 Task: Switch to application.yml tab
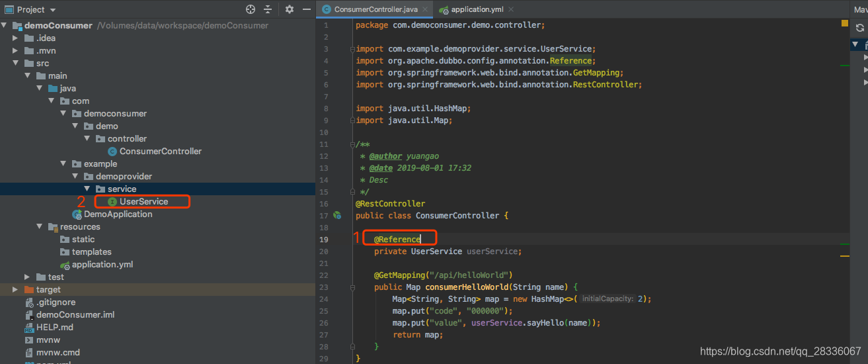coord(475,10)
